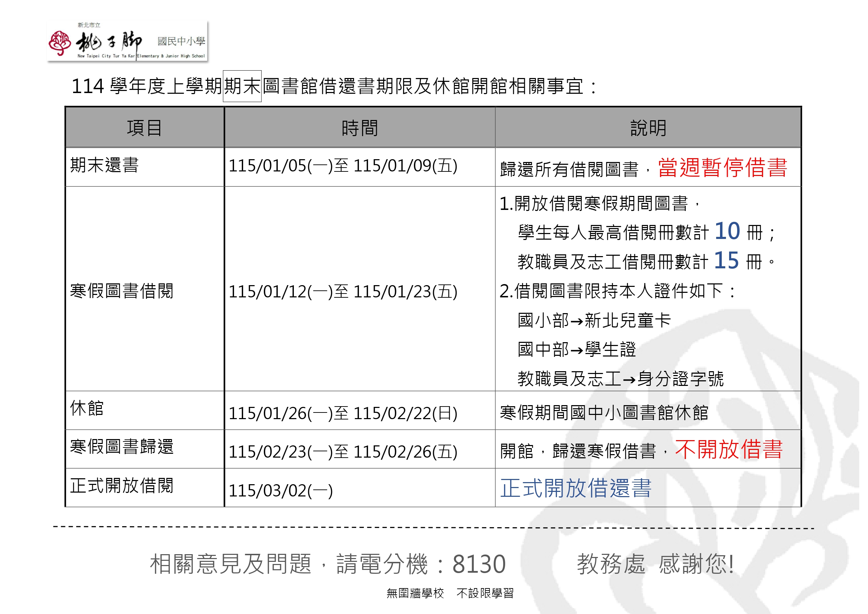The image size is (868, 614).
Task: Click the date 115/03/02(一)
Action: click(281, 491)
